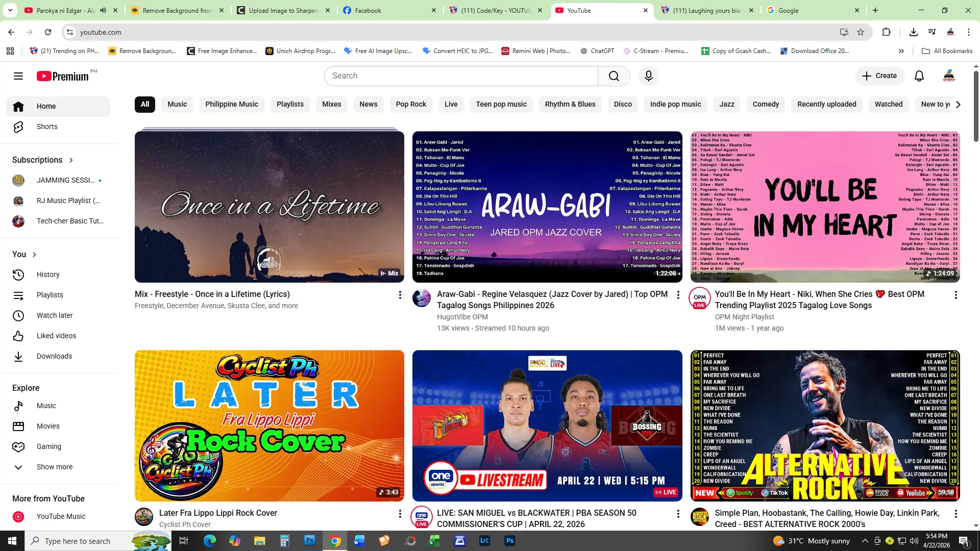The height and width of the screenshot is (551, 980).
Task: Click the Windows taskbar search box
Action: pyautogui.click(x=98, y=541)
